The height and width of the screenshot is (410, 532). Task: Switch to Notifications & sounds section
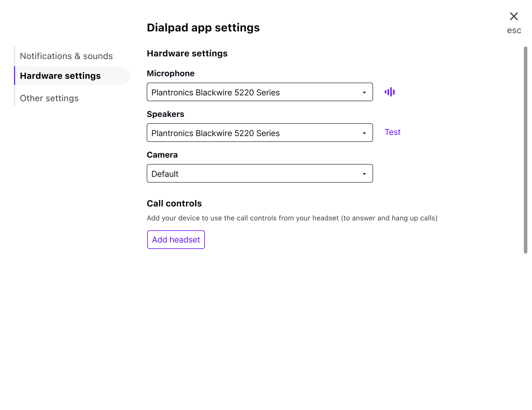pos(66,56)
